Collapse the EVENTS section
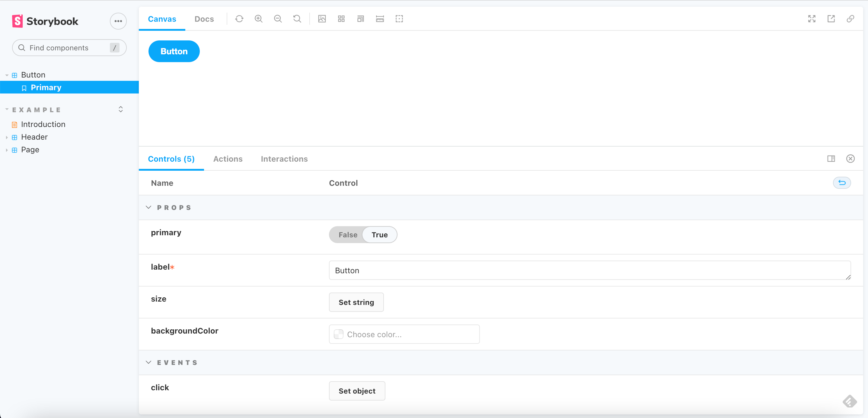Image resolution: width=868 pixels, height=418 pixels. tap(148, 363)
